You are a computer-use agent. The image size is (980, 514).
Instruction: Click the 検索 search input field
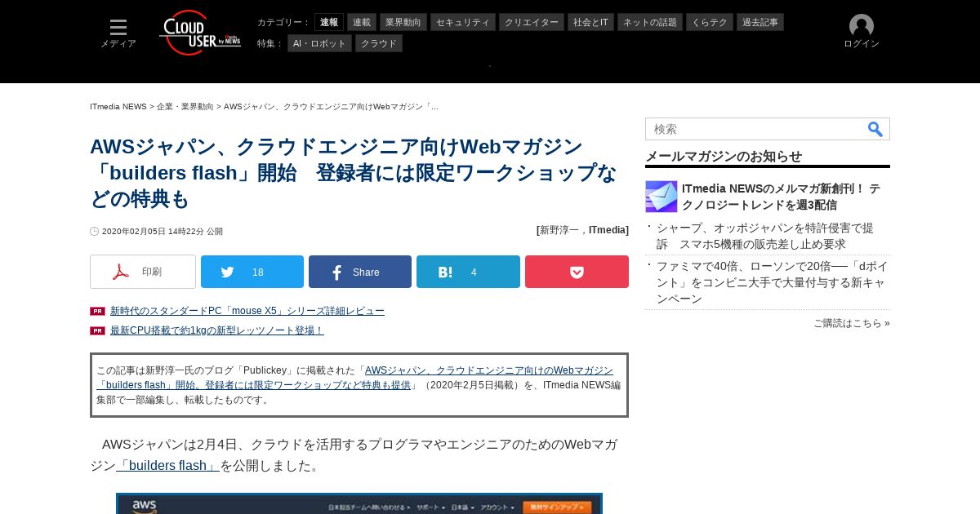click(755, 129)
